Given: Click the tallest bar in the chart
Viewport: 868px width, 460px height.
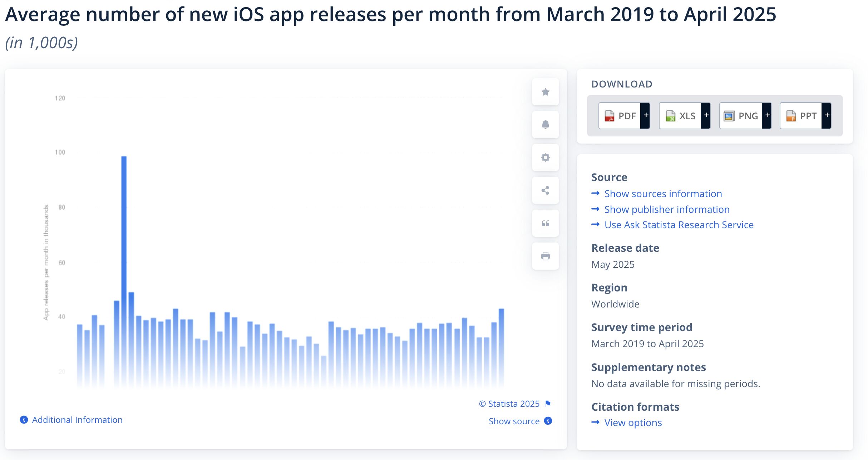Looking at the screenshot, I should (x=123, y=250).
